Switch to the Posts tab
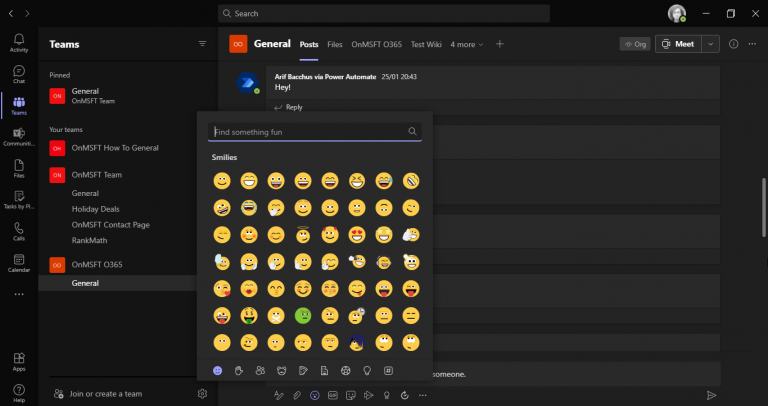The width and height of the screenshot is (768, 406). (309, 45)
